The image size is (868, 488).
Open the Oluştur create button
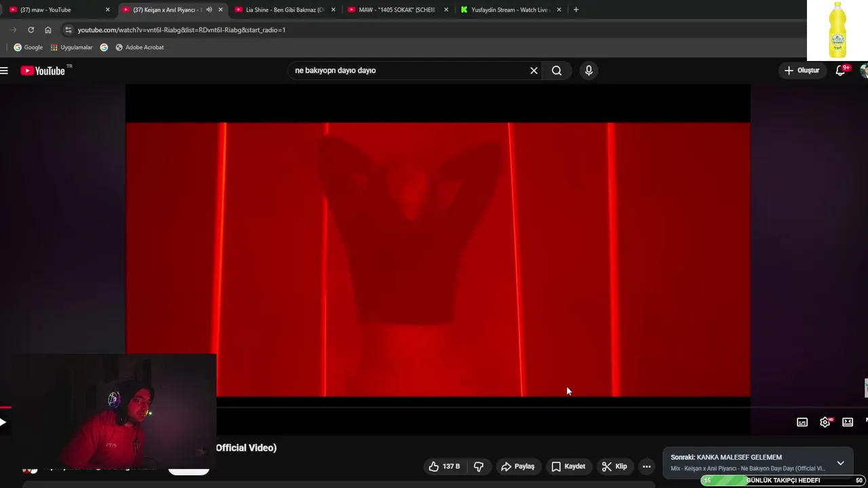tap(802, 70)
